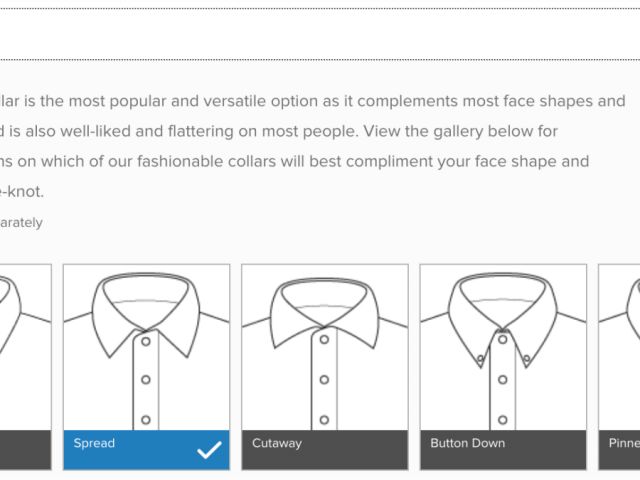Click top placket button on Spread shirt

coord(146,342)
